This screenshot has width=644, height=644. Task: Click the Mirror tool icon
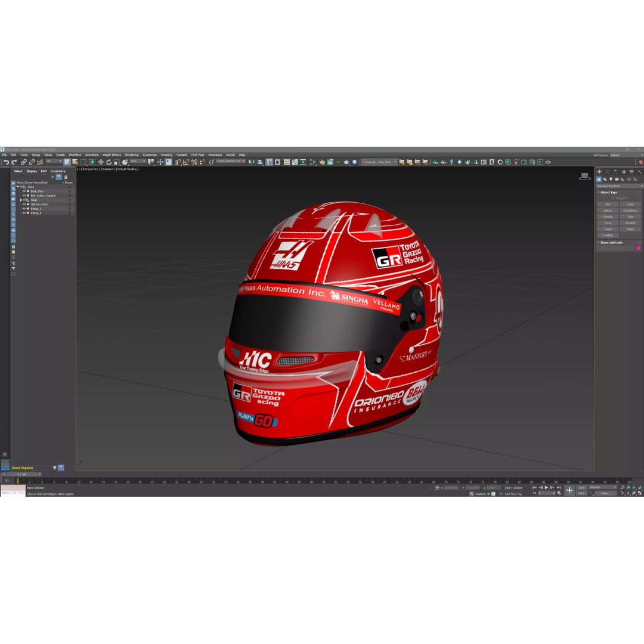[252, 162]
